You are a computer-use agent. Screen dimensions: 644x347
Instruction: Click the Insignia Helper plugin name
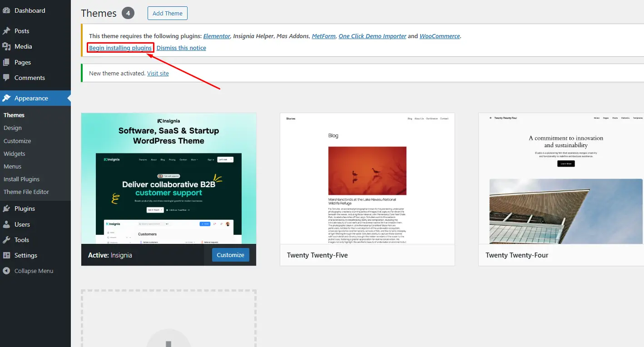point(253,36)
